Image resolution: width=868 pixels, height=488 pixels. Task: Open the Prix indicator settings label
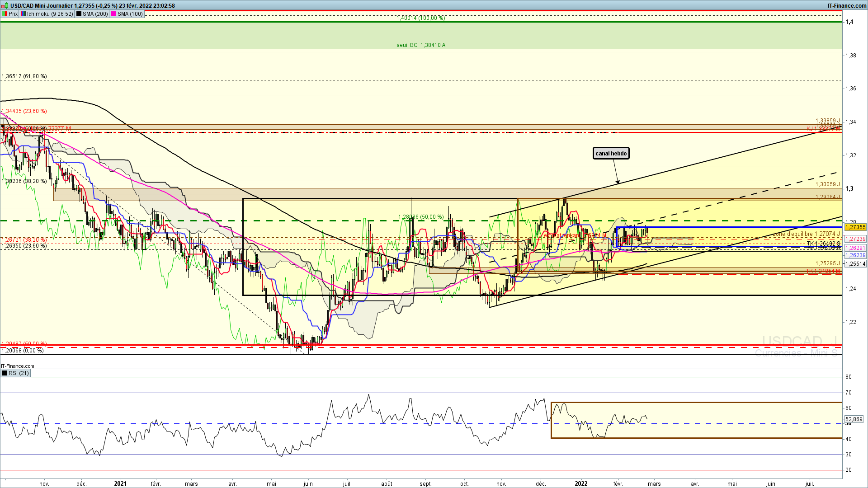tap(13, 14)
